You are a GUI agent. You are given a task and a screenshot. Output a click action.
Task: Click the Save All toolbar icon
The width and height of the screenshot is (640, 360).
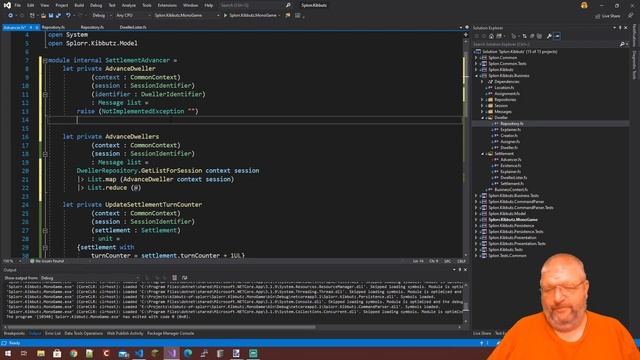coord(58,16)
